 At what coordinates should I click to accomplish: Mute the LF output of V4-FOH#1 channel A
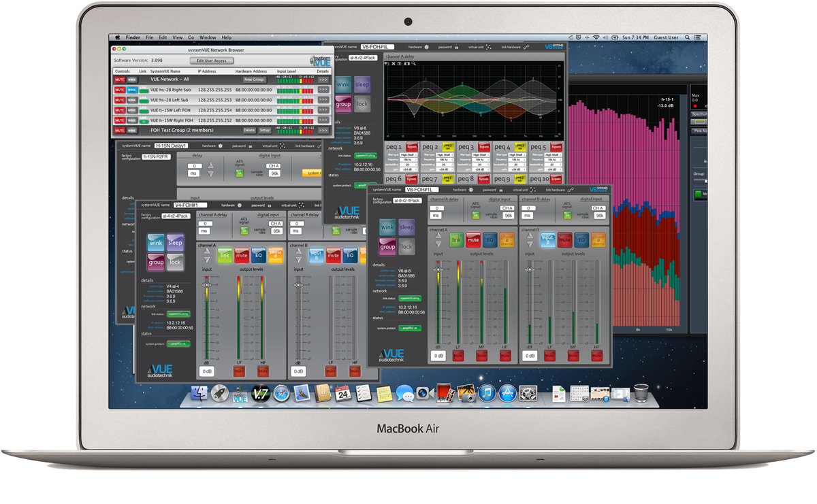pos(240,371)
